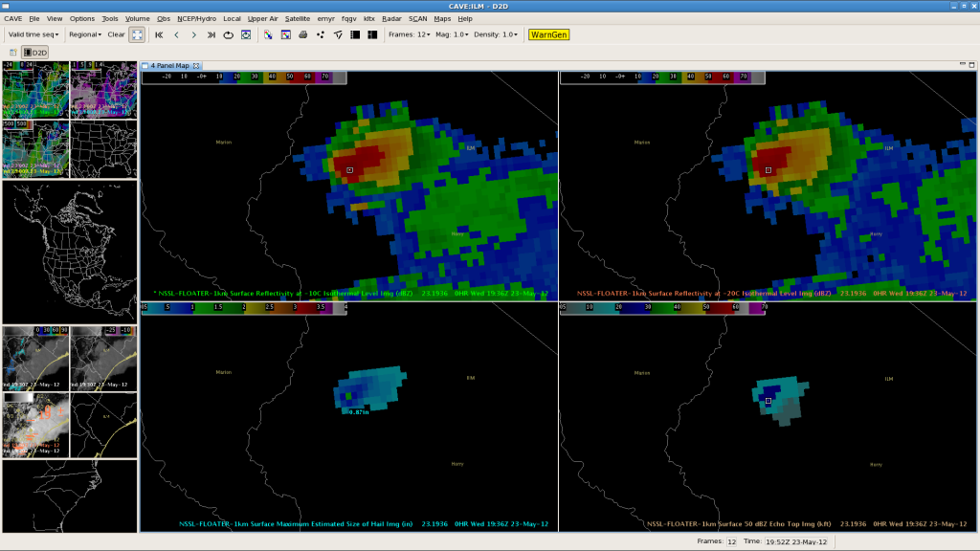Toggle the Maximum Estimated Size of Hail legend
This screenshot has width=980, height=551.
(x=297, y=524)
